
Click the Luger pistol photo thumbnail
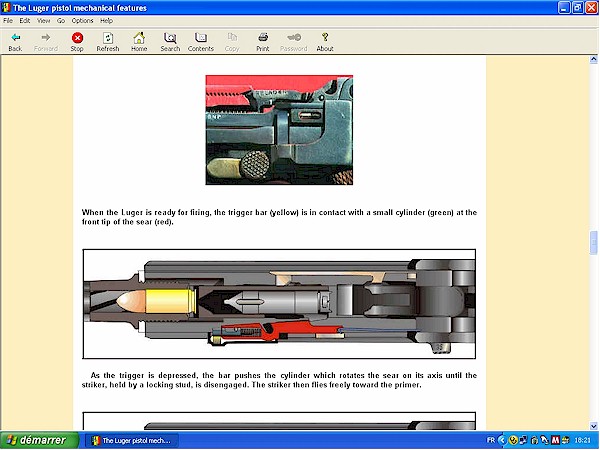pos(279,130)
